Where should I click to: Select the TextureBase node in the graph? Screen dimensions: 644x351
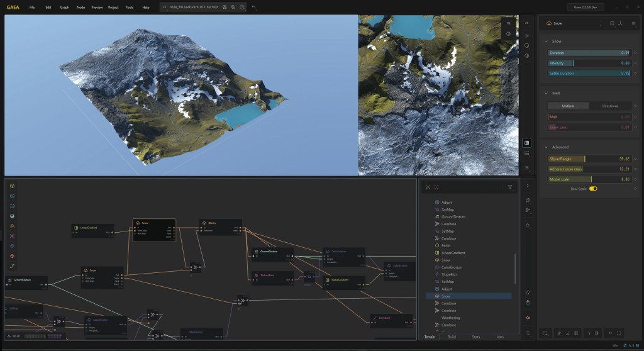tap(273, 278)
